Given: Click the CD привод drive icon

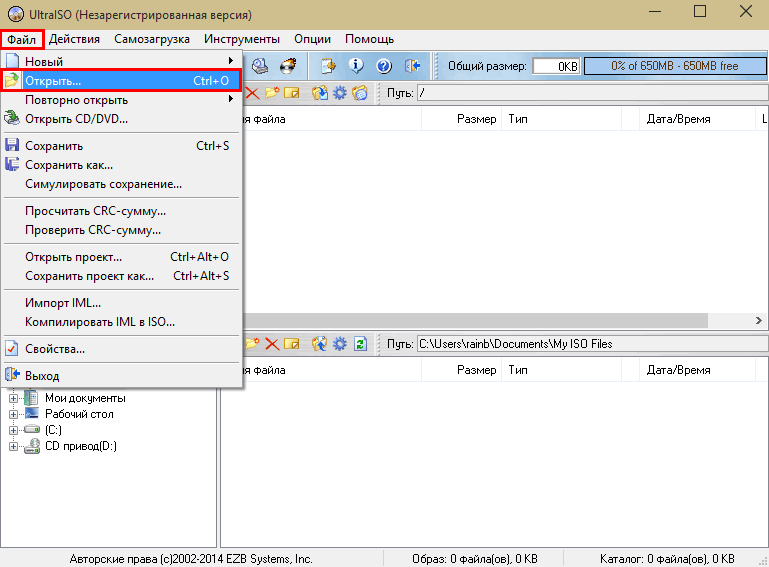Looking at the screenshot, I should (x=32, y=446).
